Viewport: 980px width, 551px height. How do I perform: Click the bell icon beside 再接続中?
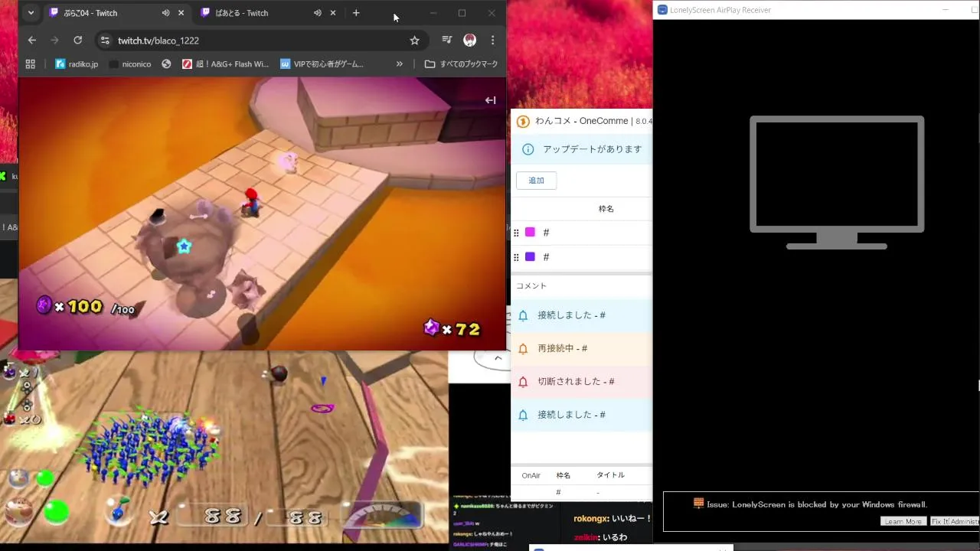[x=523, y=348]
